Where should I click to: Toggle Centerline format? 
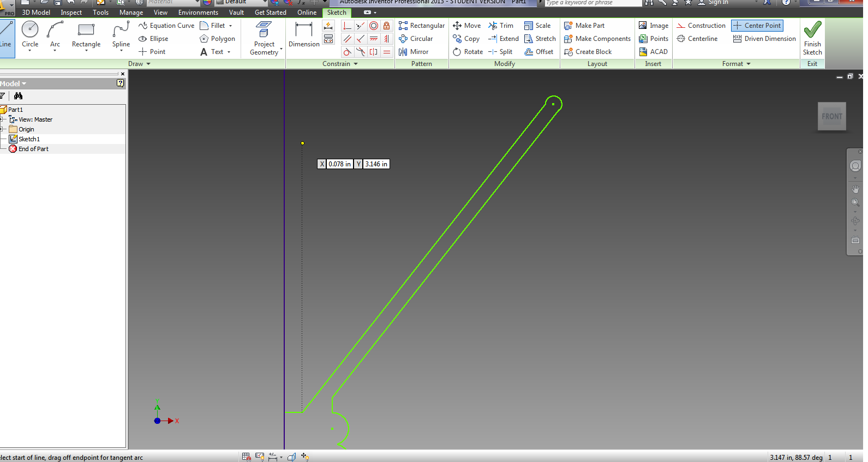pyautogui.click(x=697, y=39)
